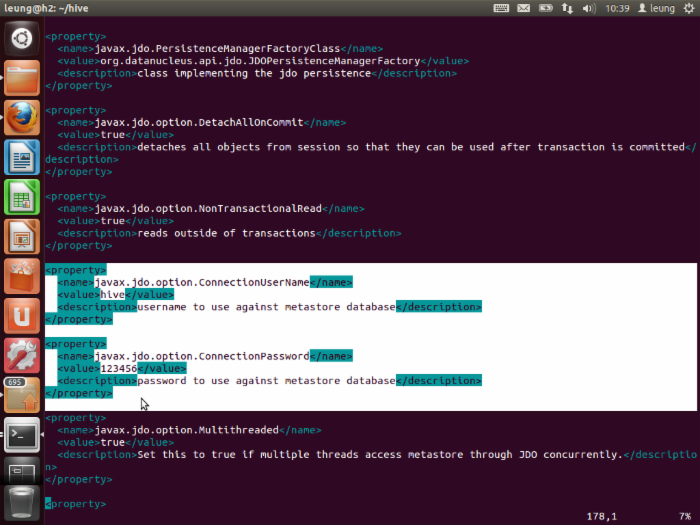Click the highlighted value 'hive'

tap(112, 295)
